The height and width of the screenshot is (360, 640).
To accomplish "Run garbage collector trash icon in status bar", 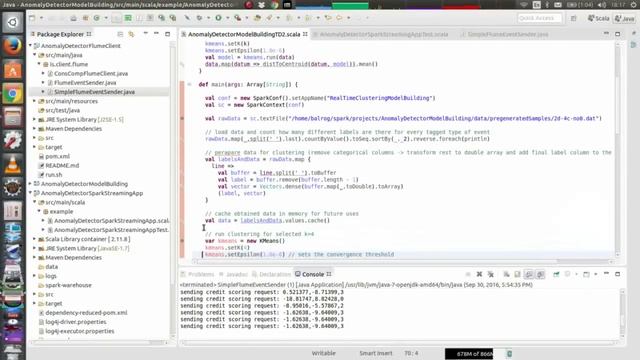I will pyautogui.click(x=509, y=353).
